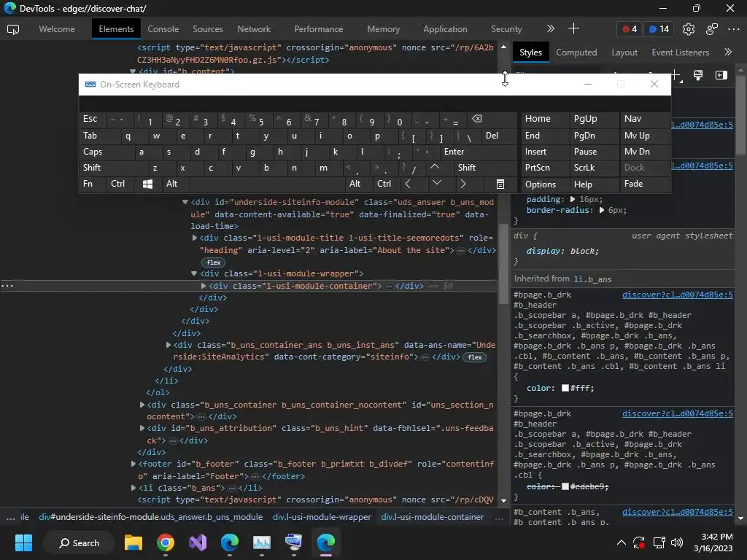This screenshot has height=560, width=747.
Task: Click the #fff color swatch
Action: coord(565,388)
